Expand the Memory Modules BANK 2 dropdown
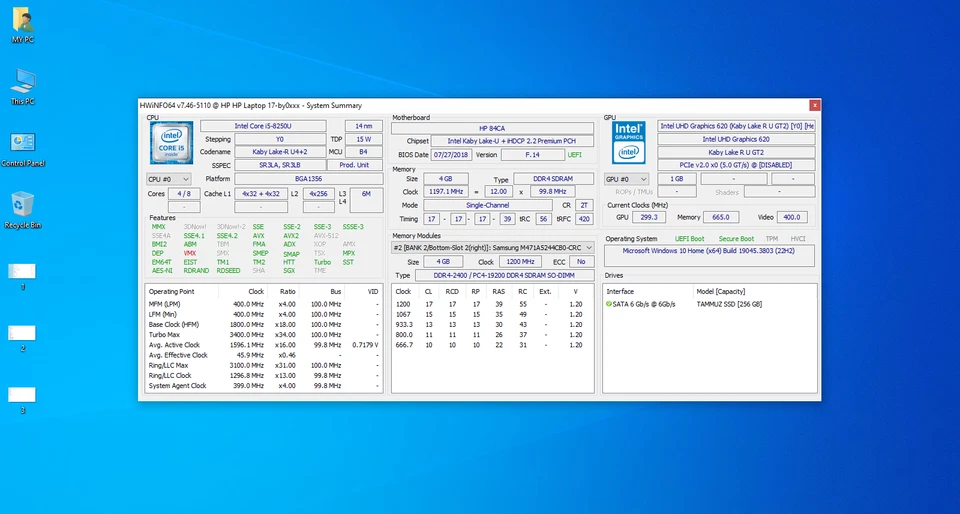Viewport: 960px width, 514px height. (x=493, y=248)
